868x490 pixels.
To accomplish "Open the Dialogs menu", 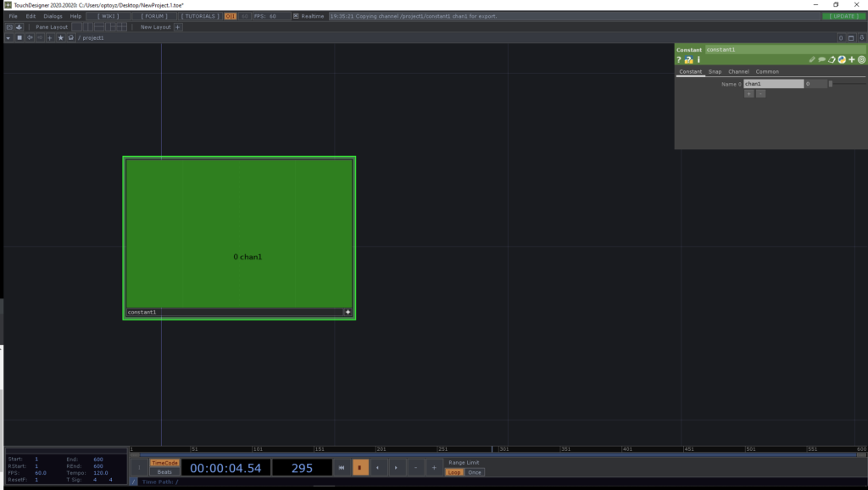I will tap(53, 16).
